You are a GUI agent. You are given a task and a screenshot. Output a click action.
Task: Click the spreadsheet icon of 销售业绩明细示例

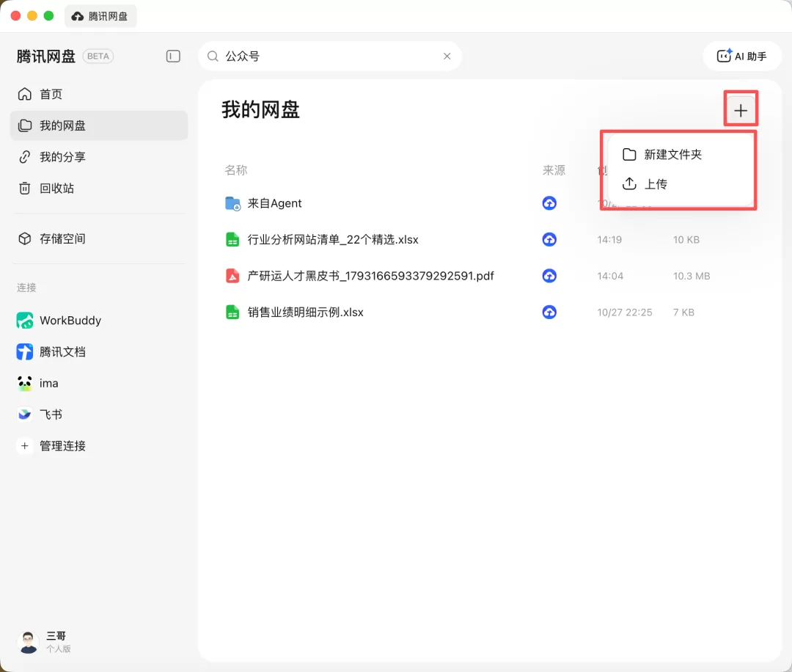[232, 313]
